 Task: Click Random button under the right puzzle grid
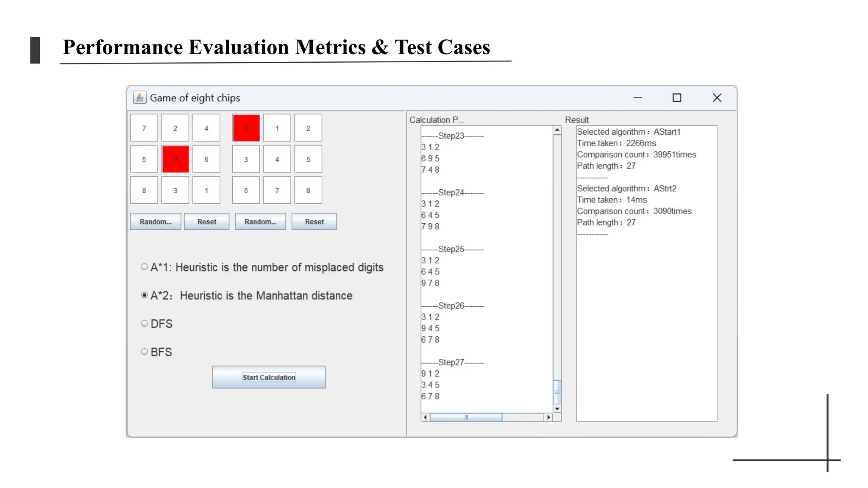tap(260, 222)
